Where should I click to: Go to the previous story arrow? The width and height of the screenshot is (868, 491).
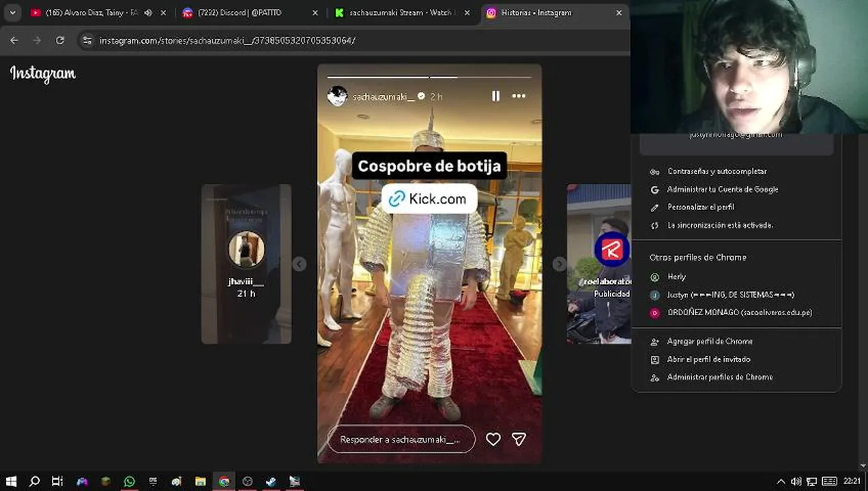(x=299, y=264)
